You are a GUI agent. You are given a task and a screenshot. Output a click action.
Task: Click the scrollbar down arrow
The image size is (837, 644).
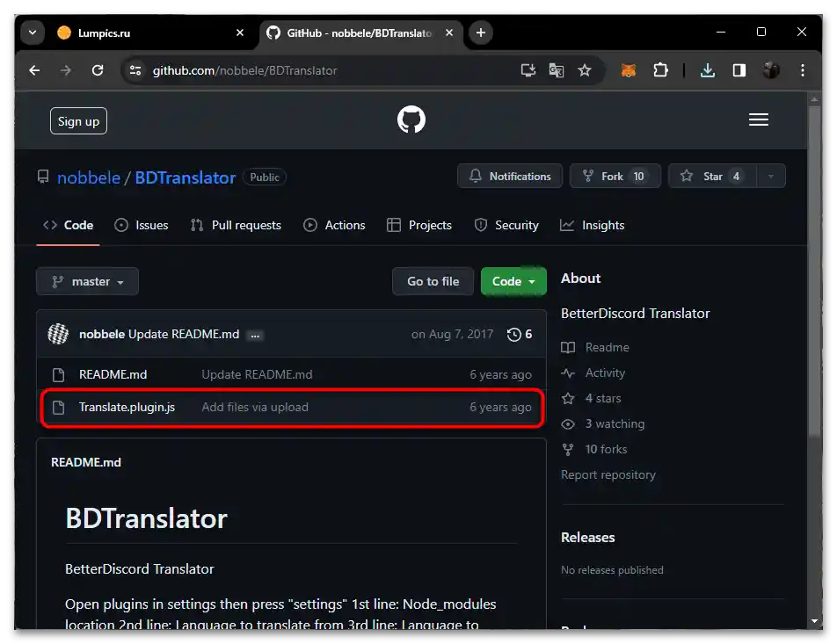coord(814,621)
